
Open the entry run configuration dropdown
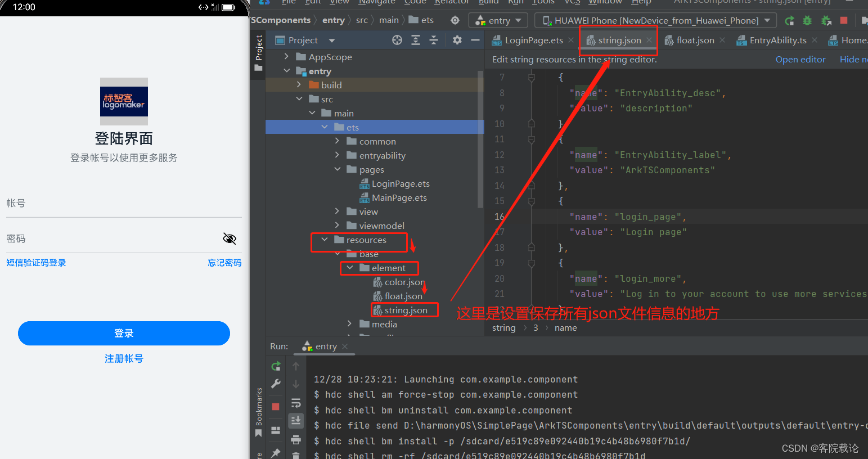498,21
